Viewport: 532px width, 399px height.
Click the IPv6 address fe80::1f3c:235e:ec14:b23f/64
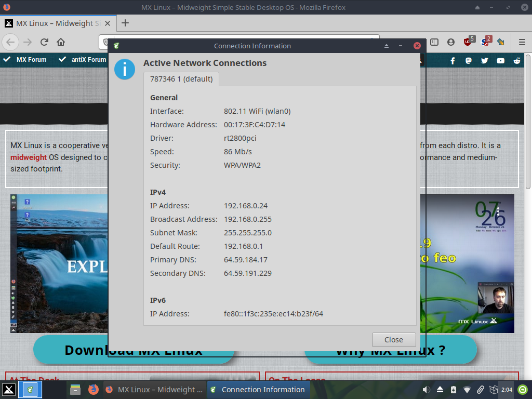(273, 314)
